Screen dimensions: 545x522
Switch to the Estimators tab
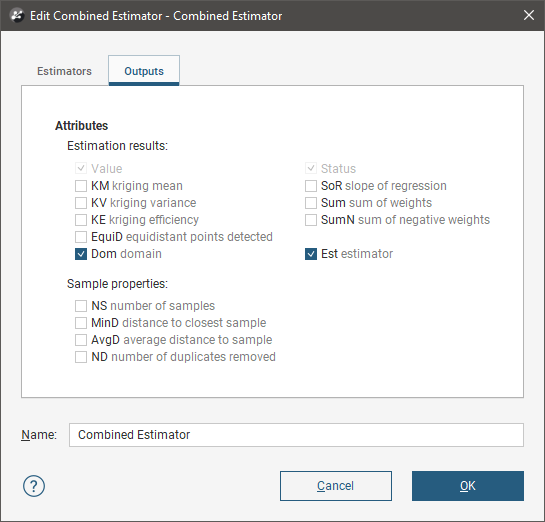[64, 71]
